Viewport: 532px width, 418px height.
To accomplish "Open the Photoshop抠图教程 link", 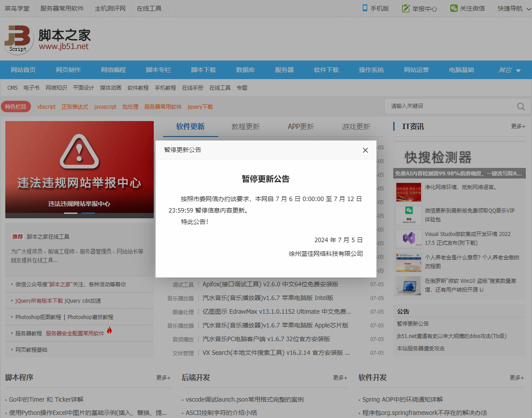I will pos(38,317).
